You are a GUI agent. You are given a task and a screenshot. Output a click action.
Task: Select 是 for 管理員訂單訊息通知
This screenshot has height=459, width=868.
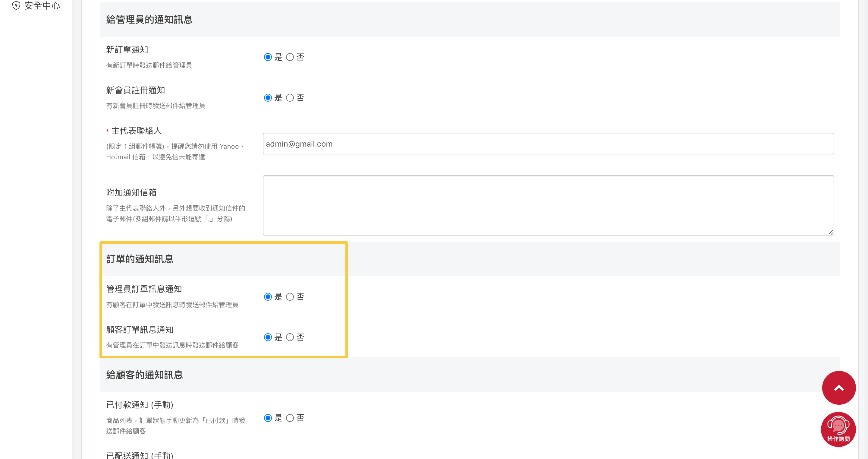268,297
